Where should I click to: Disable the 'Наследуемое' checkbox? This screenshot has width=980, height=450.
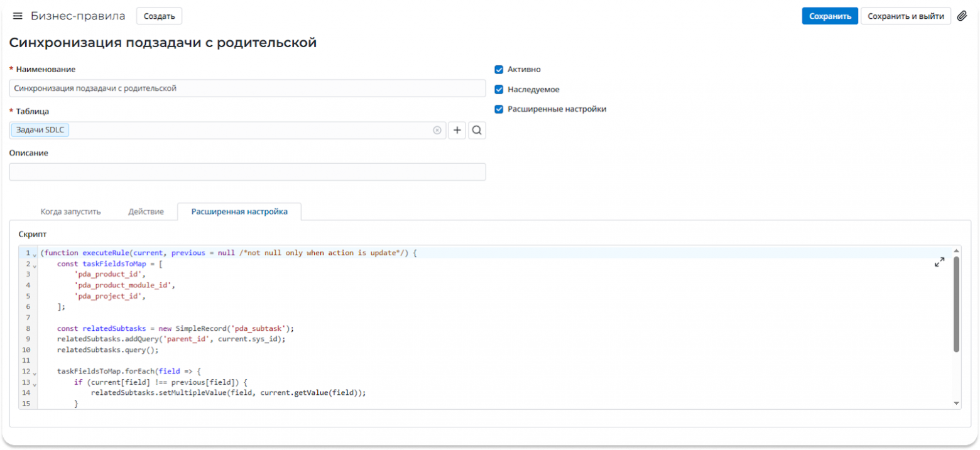(499, 89)
